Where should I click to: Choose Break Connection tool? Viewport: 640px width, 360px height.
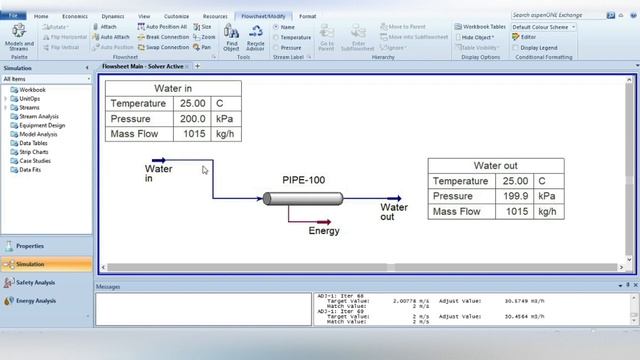coord(163,37)
